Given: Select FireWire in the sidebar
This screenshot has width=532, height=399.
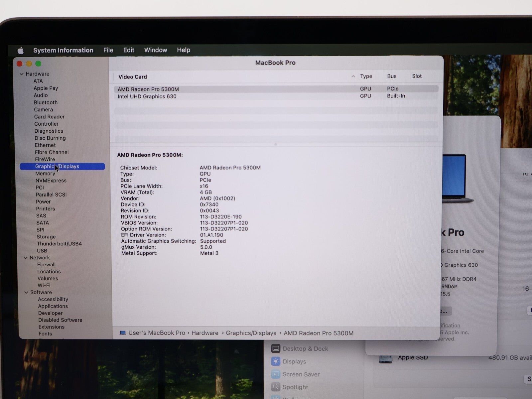Looking at the screenshot, I should 45,159.
